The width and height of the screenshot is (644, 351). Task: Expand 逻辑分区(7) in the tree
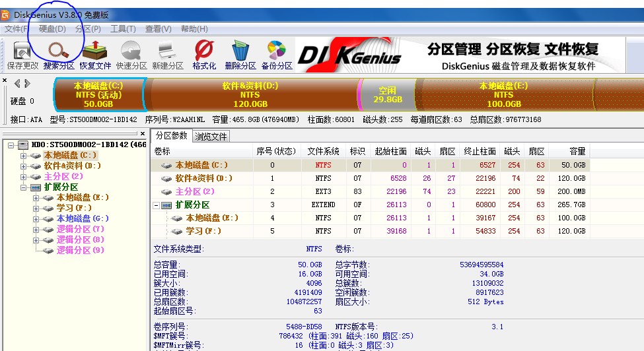[x=36, y=230]
